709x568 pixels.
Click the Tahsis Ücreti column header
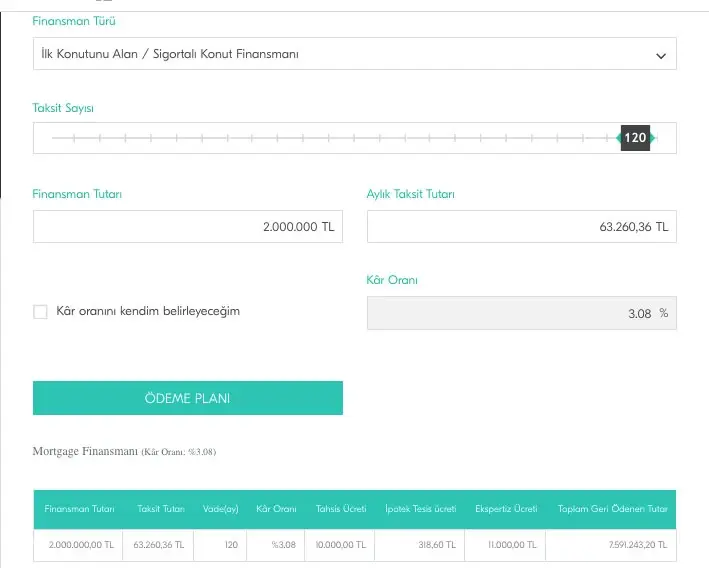click(340, 509)
